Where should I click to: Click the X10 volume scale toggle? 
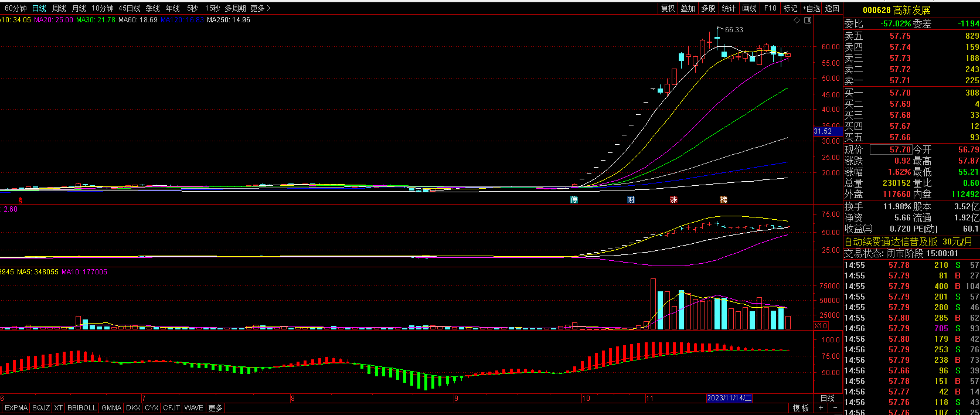[x=821, y=326]
